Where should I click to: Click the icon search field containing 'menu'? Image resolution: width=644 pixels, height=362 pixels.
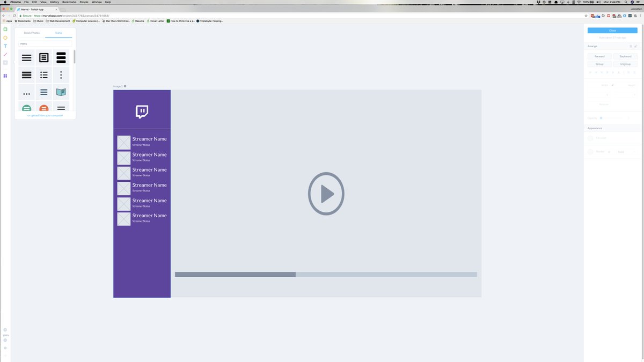(45, 43)
